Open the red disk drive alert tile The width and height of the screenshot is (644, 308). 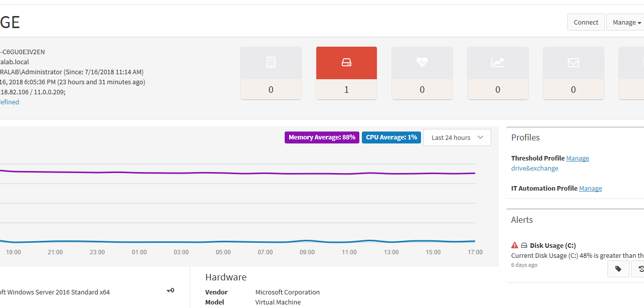(346, 73)
